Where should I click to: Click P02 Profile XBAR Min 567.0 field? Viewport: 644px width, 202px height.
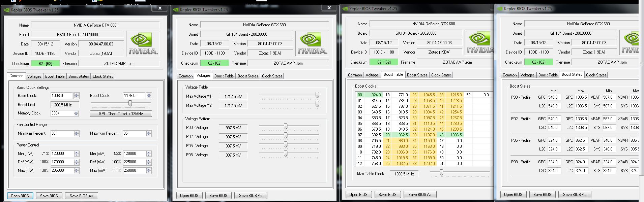(609, 119)
